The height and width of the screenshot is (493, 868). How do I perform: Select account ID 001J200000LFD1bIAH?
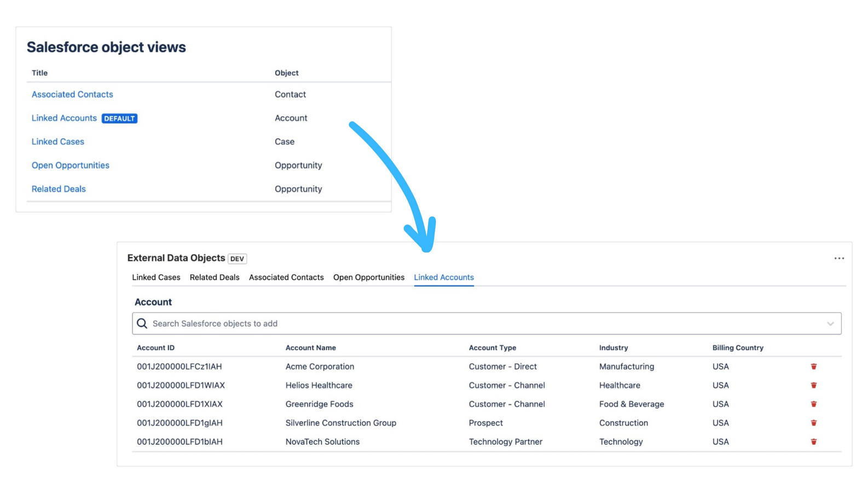click(x=180, y=442)
